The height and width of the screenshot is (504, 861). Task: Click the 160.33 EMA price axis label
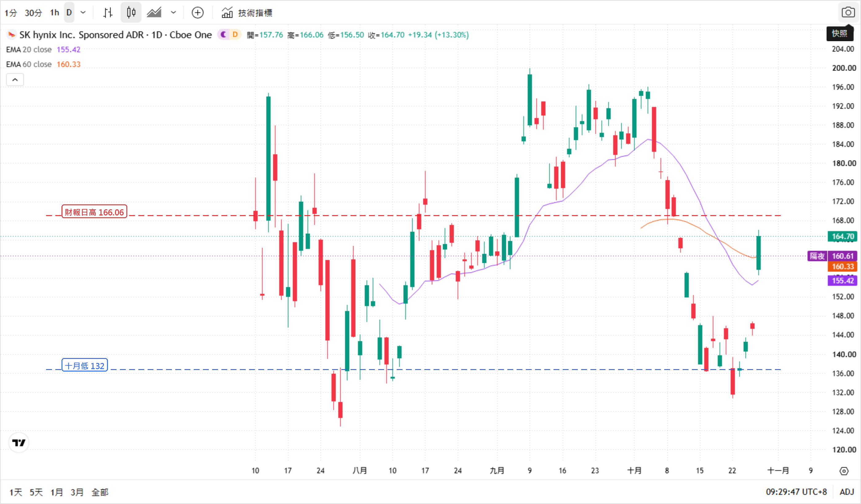(x=843, y=266)
